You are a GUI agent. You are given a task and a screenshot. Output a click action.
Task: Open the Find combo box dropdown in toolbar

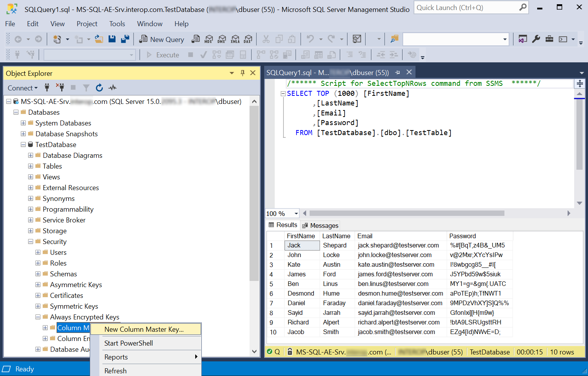[x=505, y=39]
